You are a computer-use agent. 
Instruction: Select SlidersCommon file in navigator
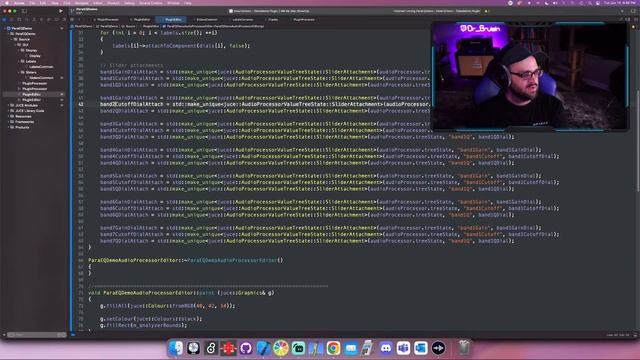pos(41,78)
